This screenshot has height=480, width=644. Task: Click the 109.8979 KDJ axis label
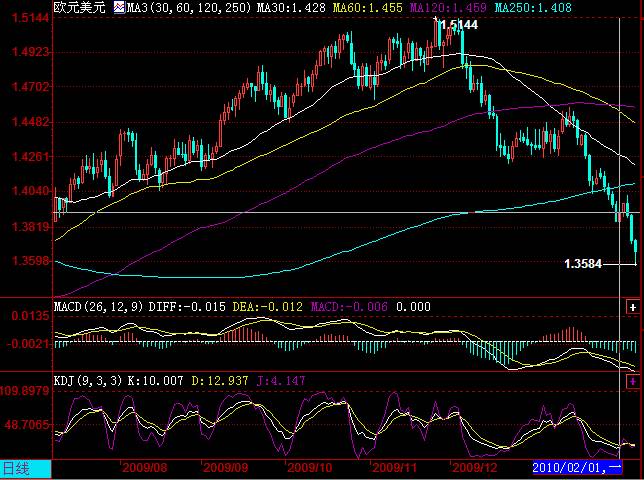[x=25, y=390]
